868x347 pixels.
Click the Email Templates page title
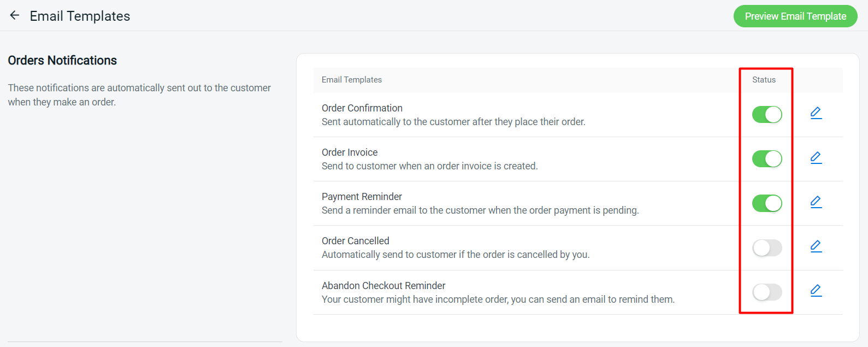click(x=80, y=16)
